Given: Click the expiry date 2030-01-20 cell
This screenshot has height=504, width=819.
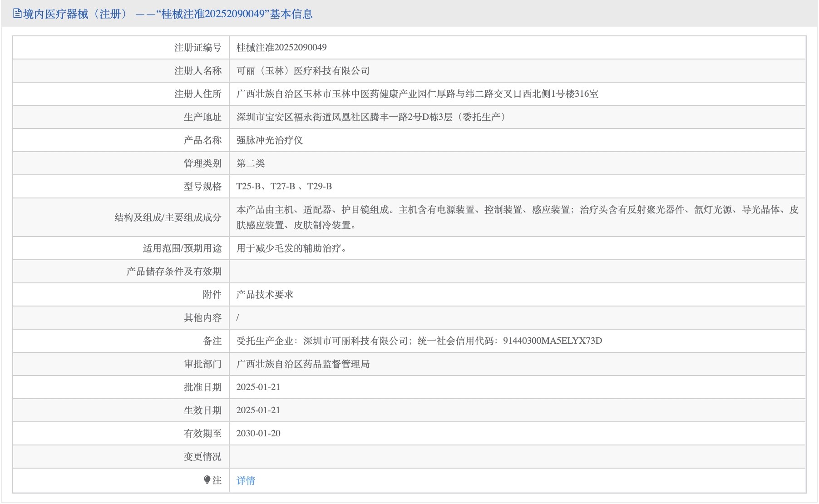Looking at the screenshot, I should coord(258,433).
